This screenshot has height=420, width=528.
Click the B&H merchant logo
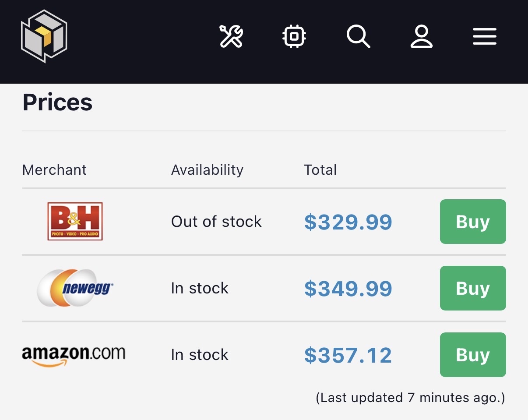(75, 221)
